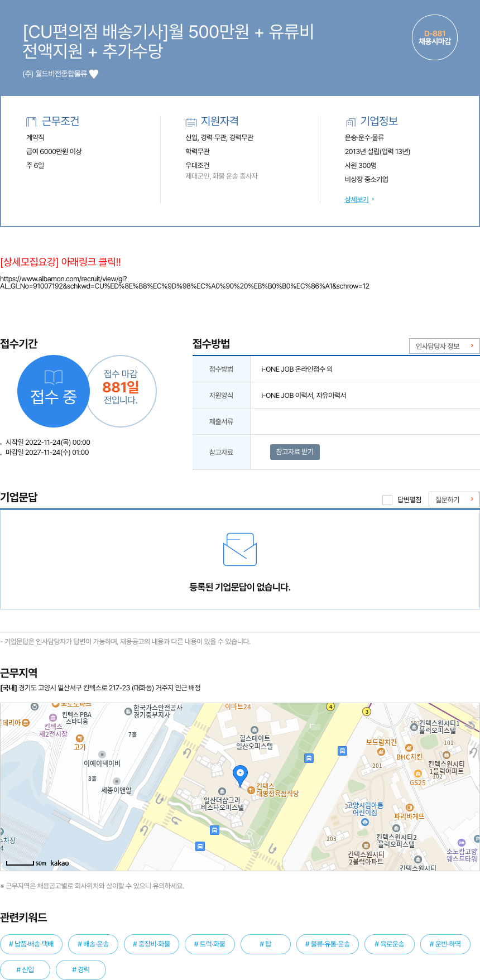Click the 킨텍스 PBA 스타디움 map label
This screenshot has width=480, height=980.
pos(77,718)
